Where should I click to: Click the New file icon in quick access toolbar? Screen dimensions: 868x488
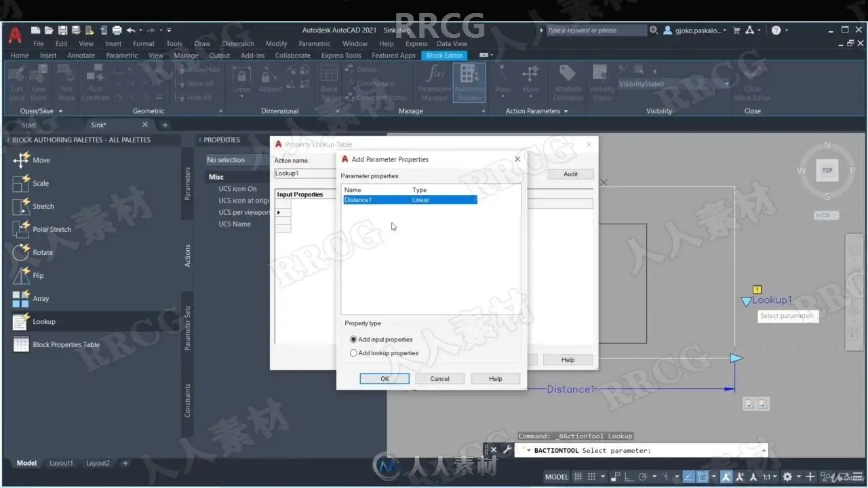click(x=35, y=30)
